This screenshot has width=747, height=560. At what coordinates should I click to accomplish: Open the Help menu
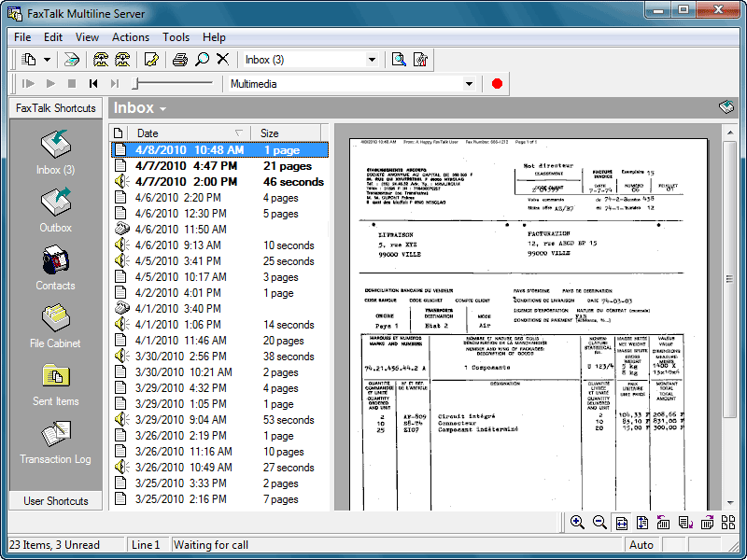[214, 37]
